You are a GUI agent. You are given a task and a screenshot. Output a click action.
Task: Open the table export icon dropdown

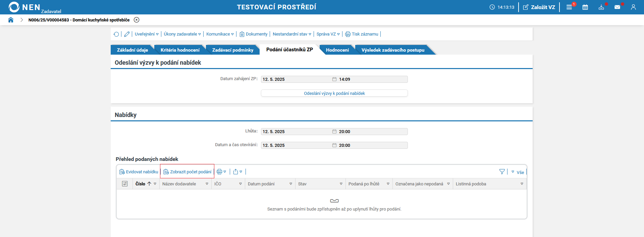(237, 172)
